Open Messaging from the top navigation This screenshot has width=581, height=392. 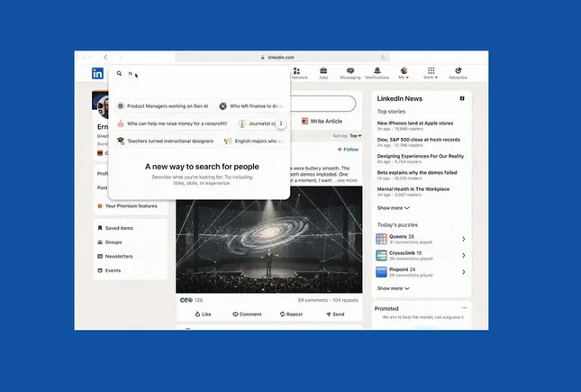(x=349, y=72)
